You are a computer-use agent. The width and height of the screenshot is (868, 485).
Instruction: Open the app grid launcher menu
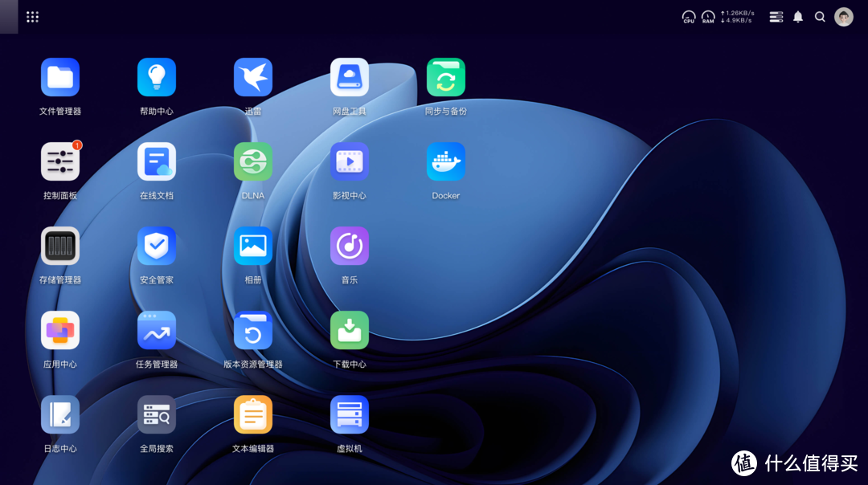pyautogui.click(x=33, y=17)
